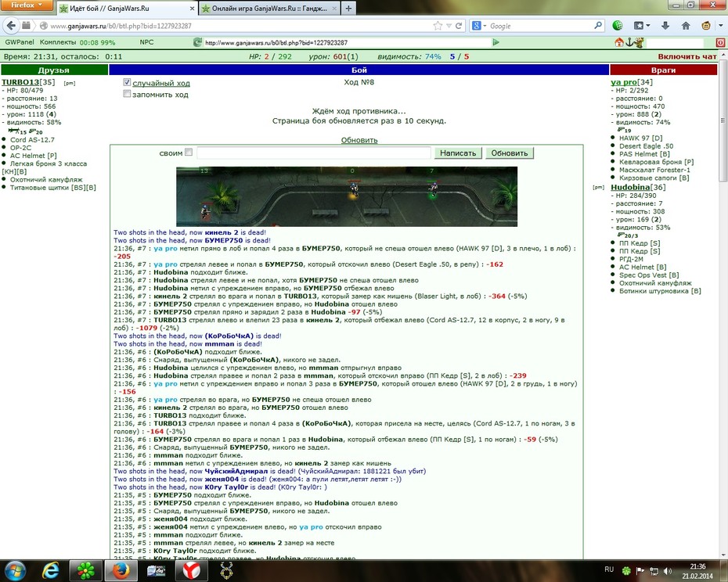728x582 pixels.
Task: Click the 'Написать' button
Action: coord(458,153)
